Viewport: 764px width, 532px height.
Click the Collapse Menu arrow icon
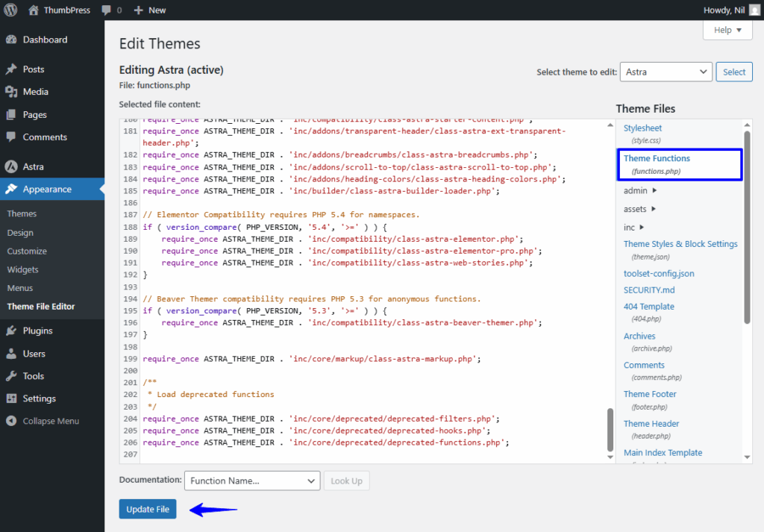point(11,421)
